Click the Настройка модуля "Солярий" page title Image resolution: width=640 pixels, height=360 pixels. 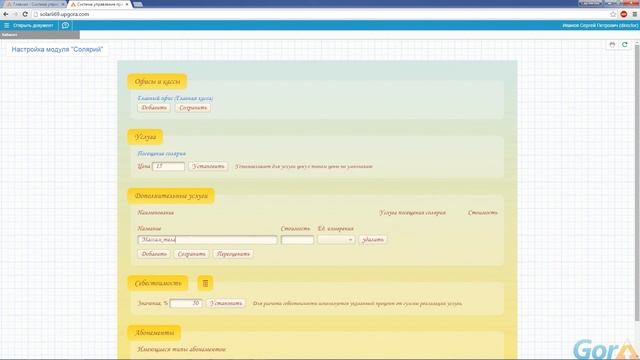pyautogui.click(x=57, y=49)
